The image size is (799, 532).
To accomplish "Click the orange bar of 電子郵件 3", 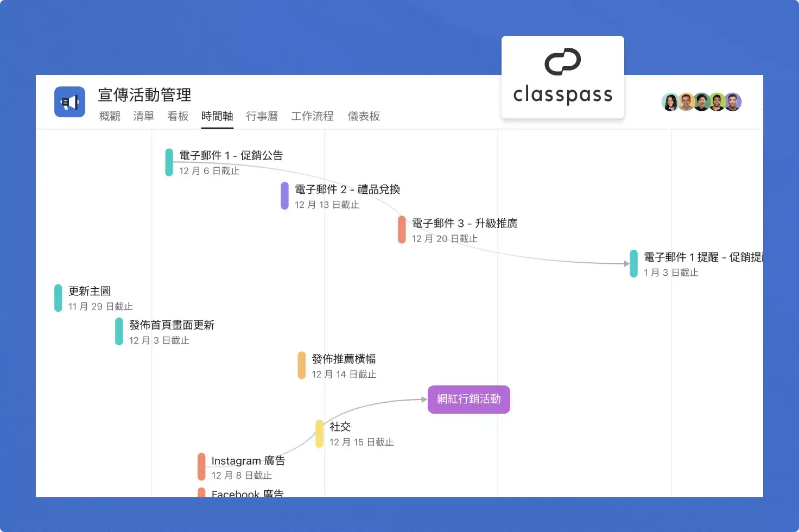I will click(x=402, y=230).
